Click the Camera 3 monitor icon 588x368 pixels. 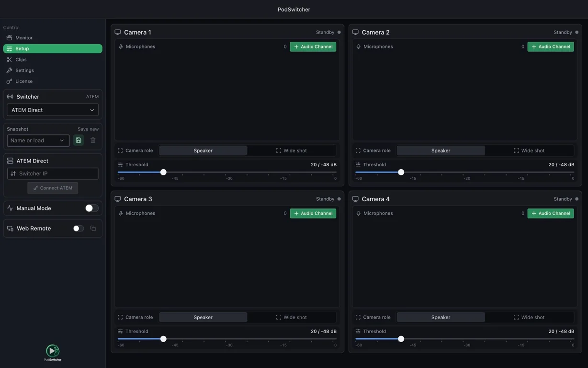[x=118, y=199]
